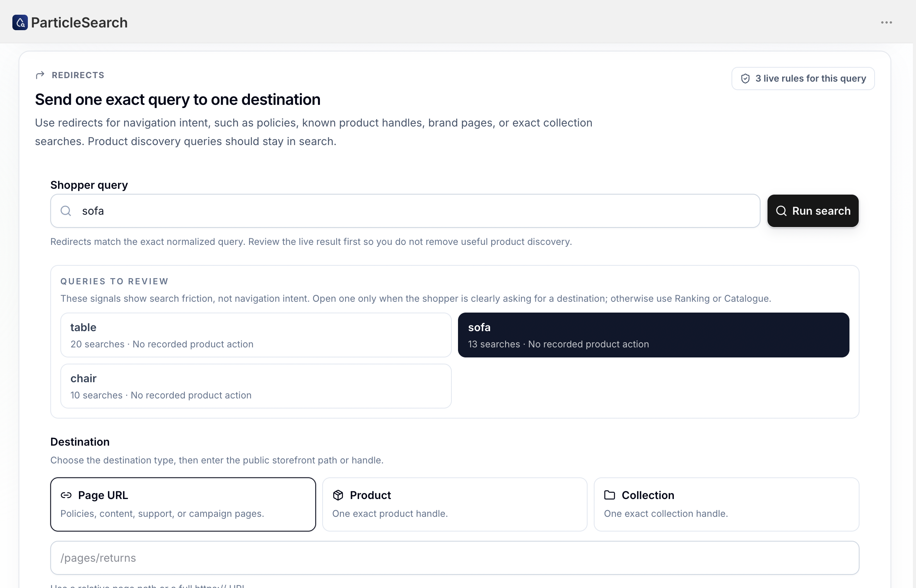Viewport: 916px width, 588px height.
Task: Click the folder icon on Collection card
Action: click(610, 495)
